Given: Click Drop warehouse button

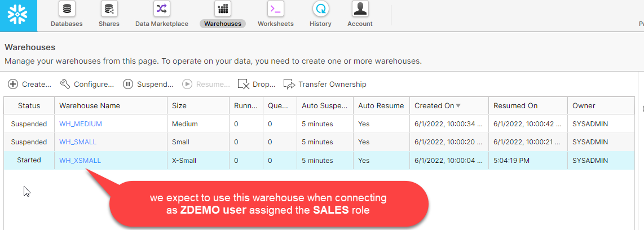Looking at the screenshot, I should coord(256,84).
